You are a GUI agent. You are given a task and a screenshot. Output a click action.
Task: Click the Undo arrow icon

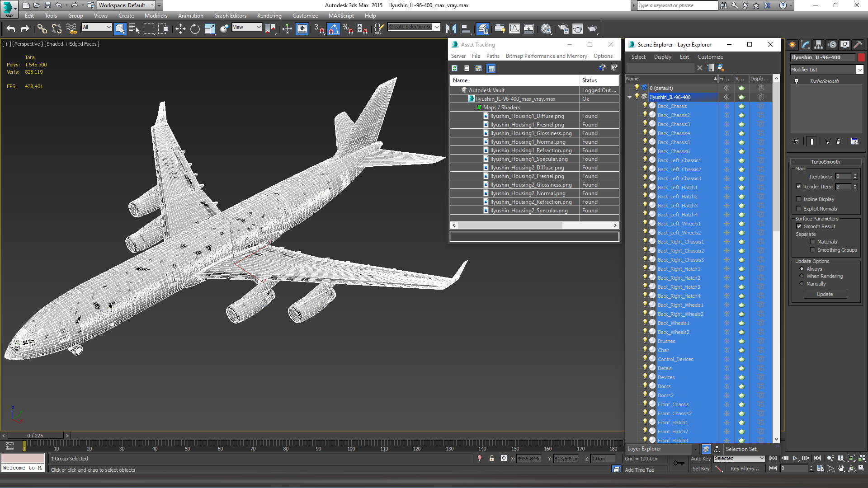[x=11, y=29]
